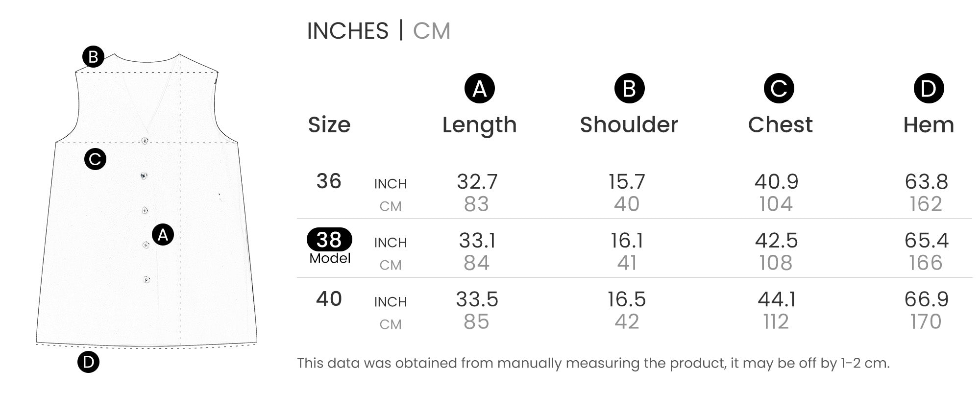The image size is (980, 395).
Task: Switch units to INCHES
Action: [347, 31]
